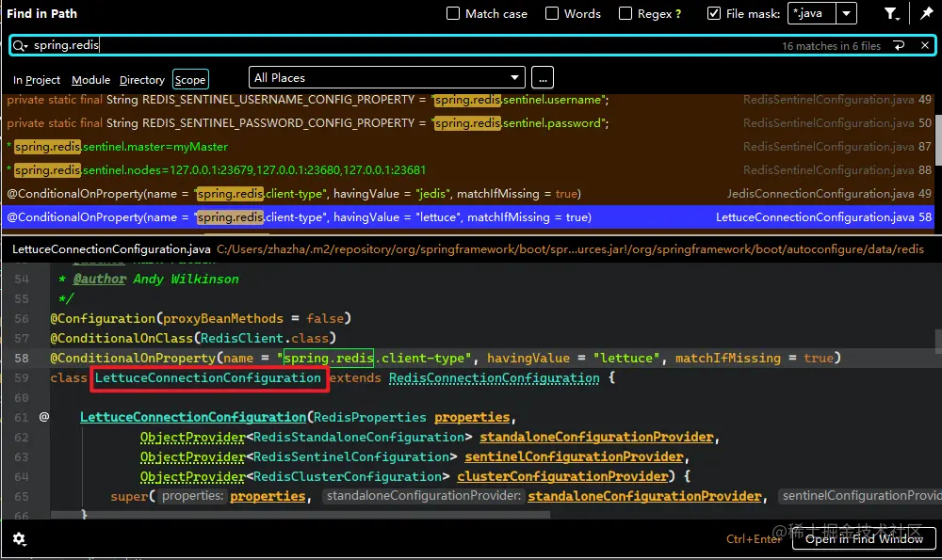The width and height of the screenshot is (942, 560).
Task: Switch to Module scope tab
Action: coord(90,80)
